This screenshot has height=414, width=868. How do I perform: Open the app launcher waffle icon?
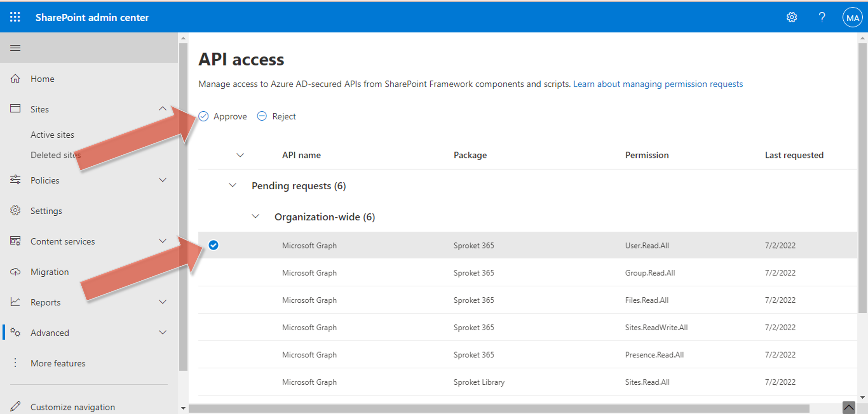click(x=15, y=17)
